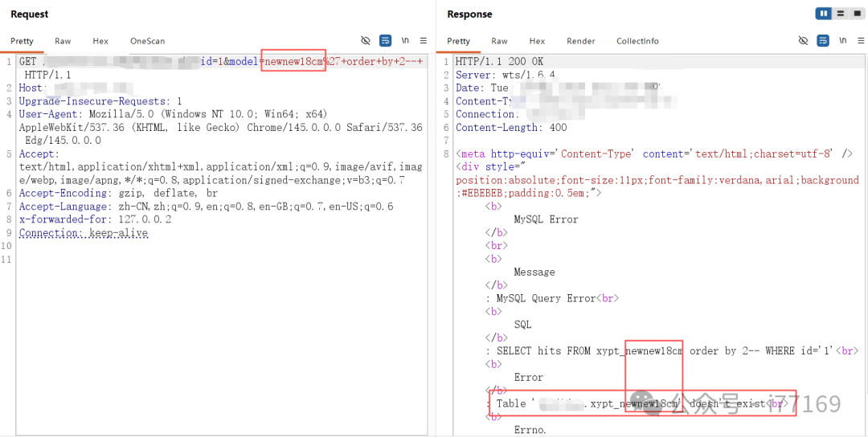Screen dimensions: 868x438
Task: Select the combined single-pane layout icon
Action: [856, 14]
